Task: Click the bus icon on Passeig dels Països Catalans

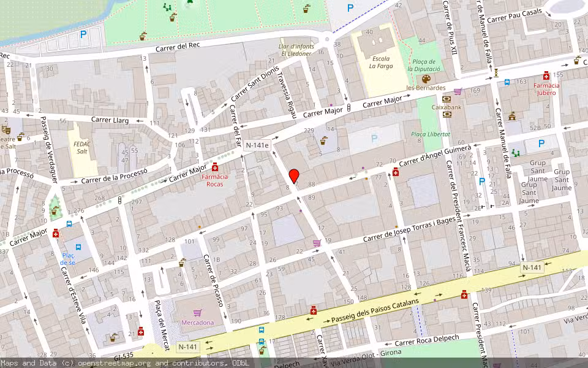Action: tap(262, 330)
